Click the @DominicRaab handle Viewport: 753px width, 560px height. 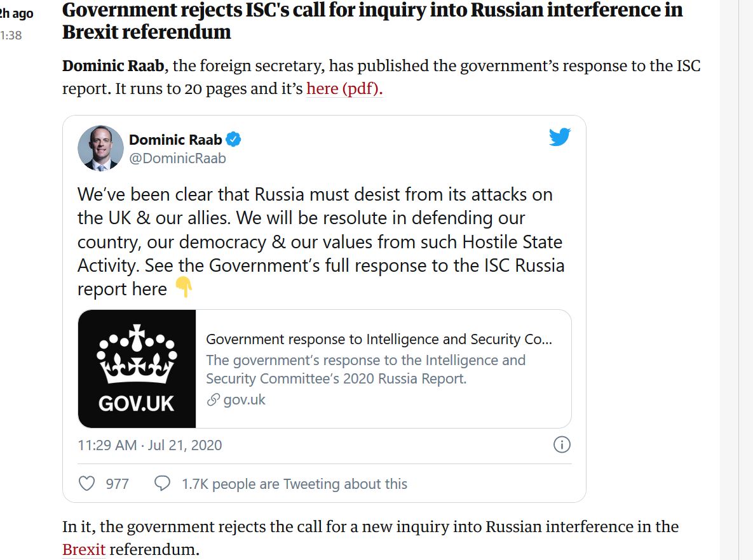(x=177, y=158)
